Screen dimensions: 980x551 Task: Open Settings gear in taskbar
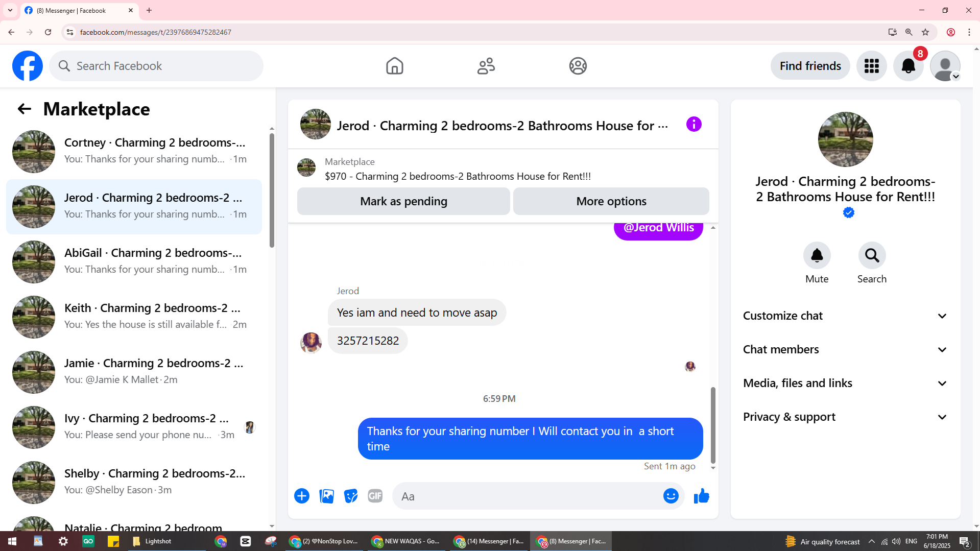click(x=63, y=541)
